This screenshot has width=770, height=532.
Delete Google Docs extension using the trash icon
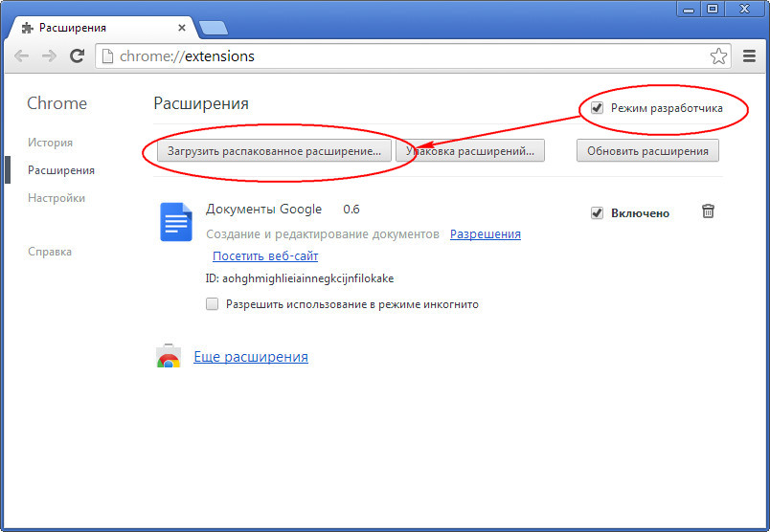pyautogui.click(x=708, y=211)
